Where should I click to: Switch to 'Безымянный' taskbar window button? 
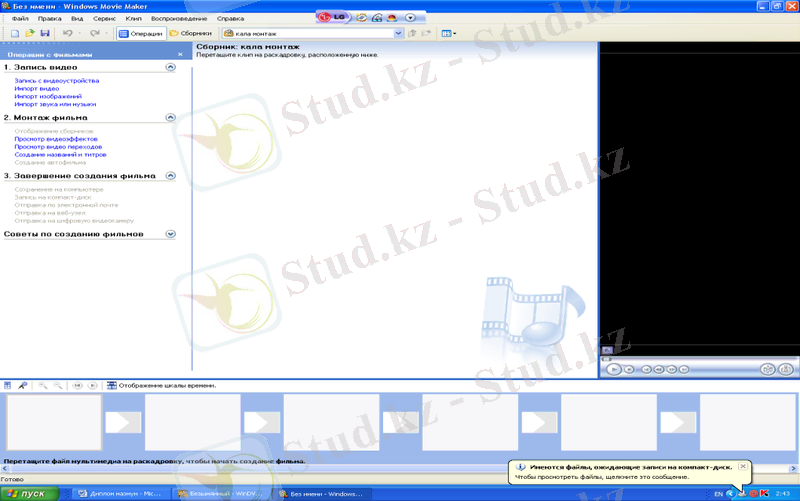coord(221,493)
